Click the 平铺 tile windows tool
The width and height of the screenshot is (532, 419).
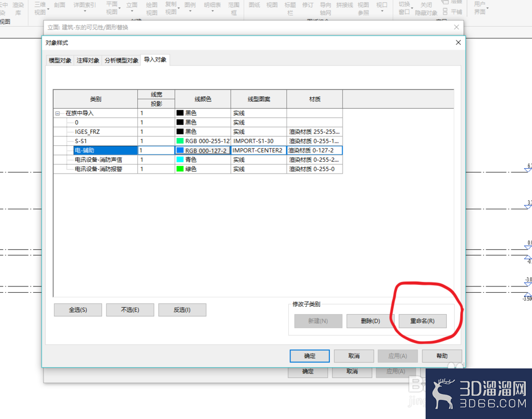pos(453,12)
